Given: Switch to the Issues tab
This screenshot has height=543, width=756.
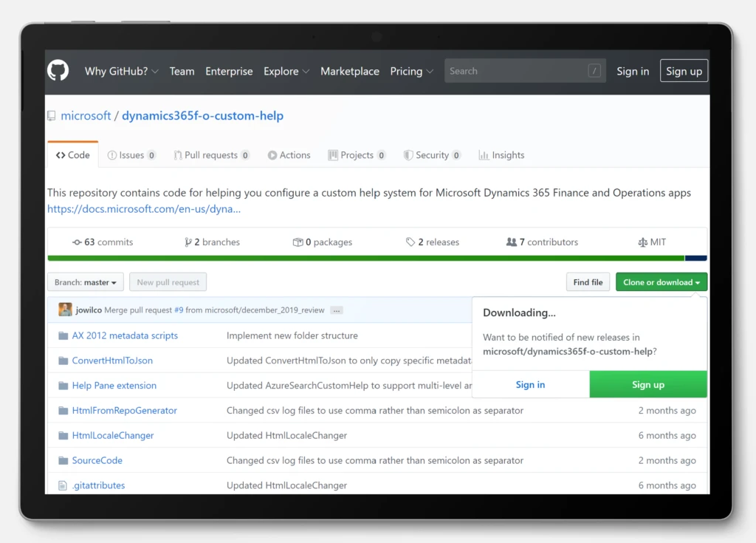Looking at the screenshot, I should coord(131,155).
